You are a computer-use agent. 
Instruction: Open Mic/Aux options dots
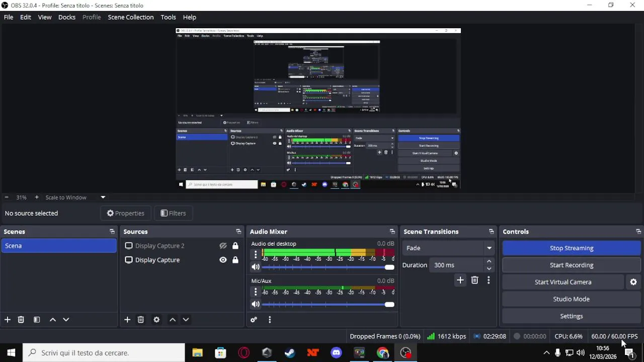coord(256,291)
